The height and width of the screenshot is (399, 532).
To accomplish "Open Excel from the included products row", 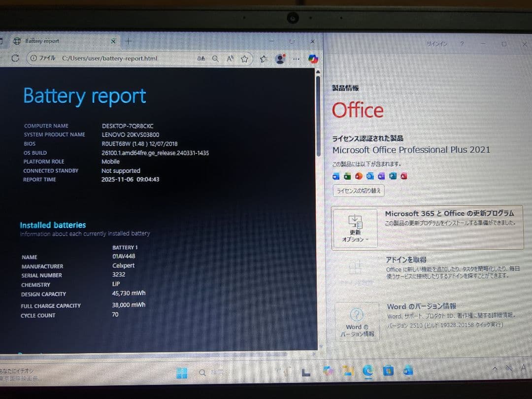I will (x=347, y=176).
